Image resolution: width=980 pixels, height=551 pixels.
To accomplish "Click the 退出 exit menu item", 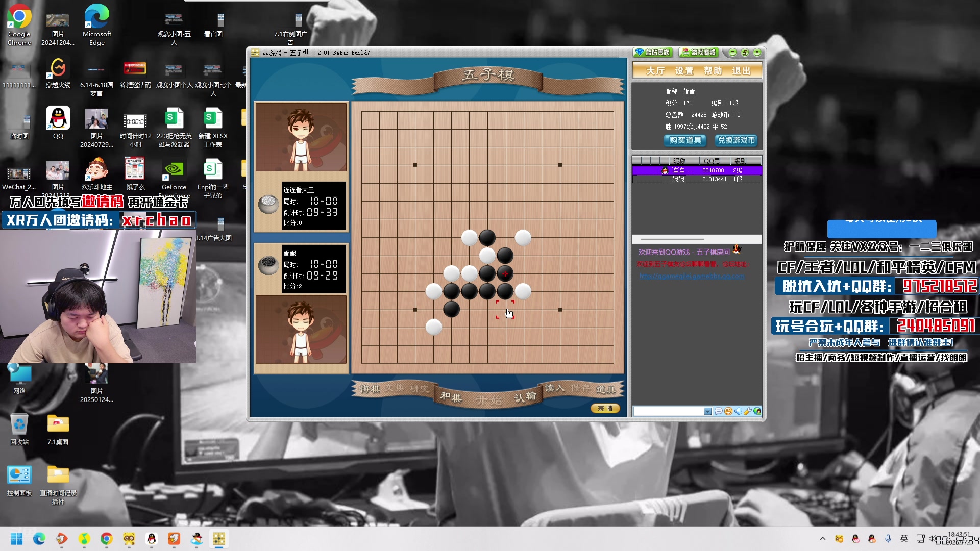I will (x=741, y=71).
